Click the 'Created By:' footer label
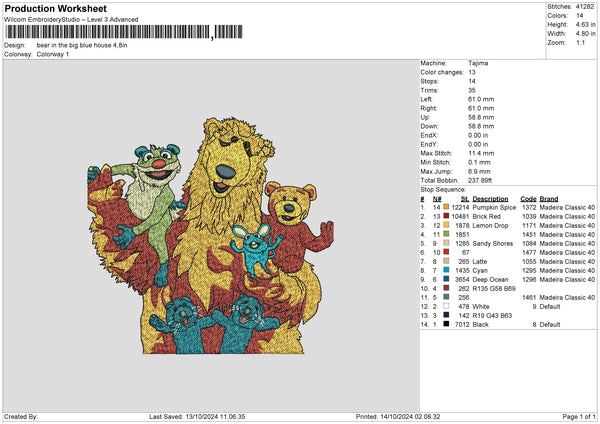Image resolution: width=600 pixels, height=424 pixels. coord(21,417)
